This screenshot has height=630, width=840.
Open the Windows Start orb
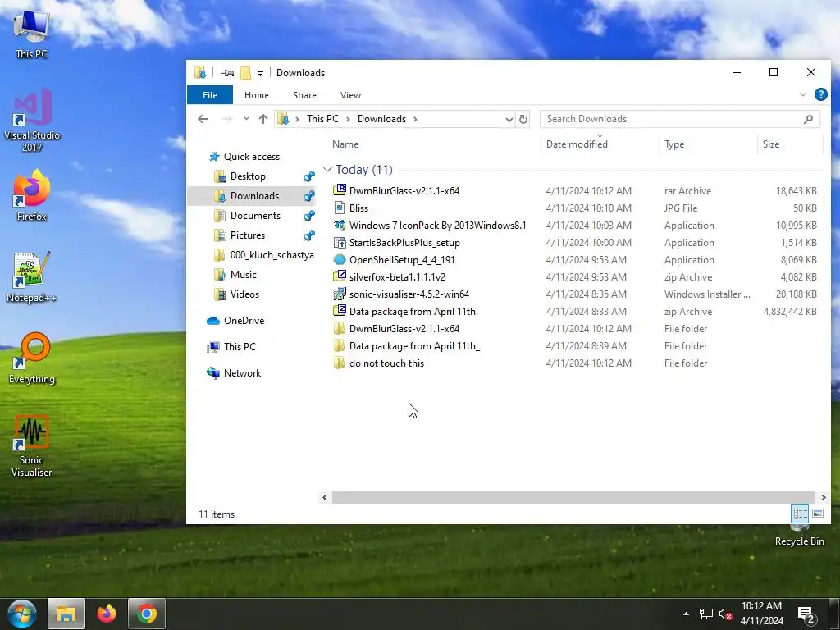[x=22, y=614]
